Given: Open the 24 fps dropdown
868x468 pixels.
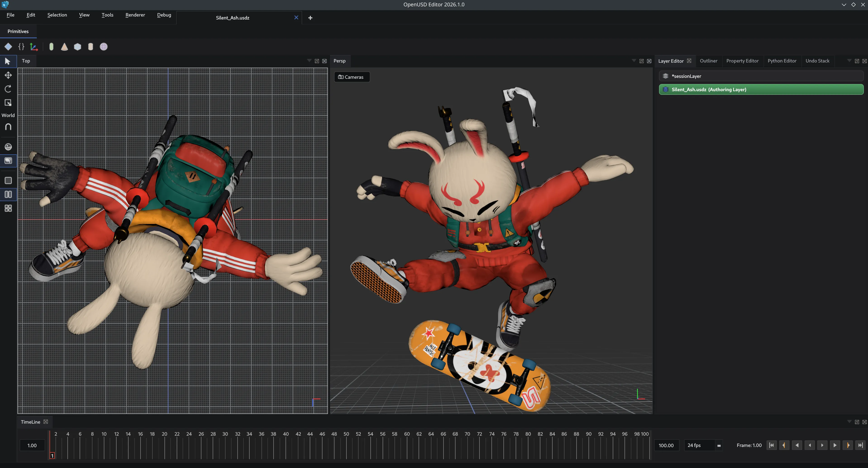Looking at the screenshot, I should click(703, 445).
